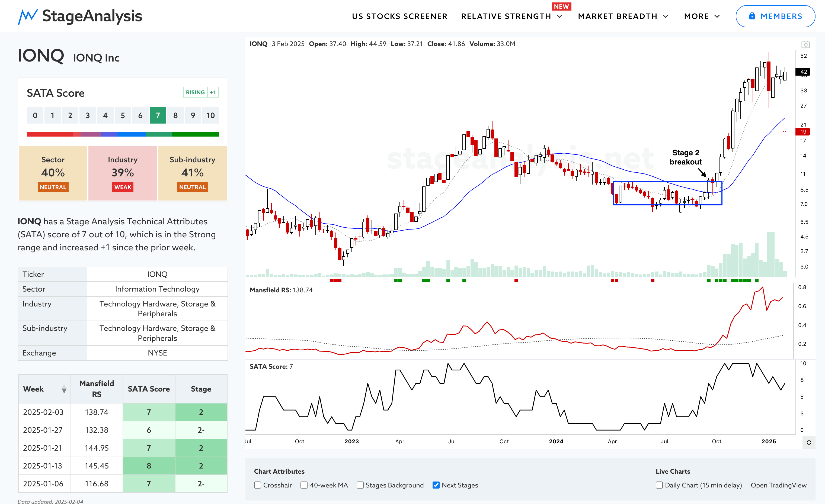Image resolution: width=825 pixels, height=504 pixels.
Task: Expand the More menu chevron
Action: 717,16
